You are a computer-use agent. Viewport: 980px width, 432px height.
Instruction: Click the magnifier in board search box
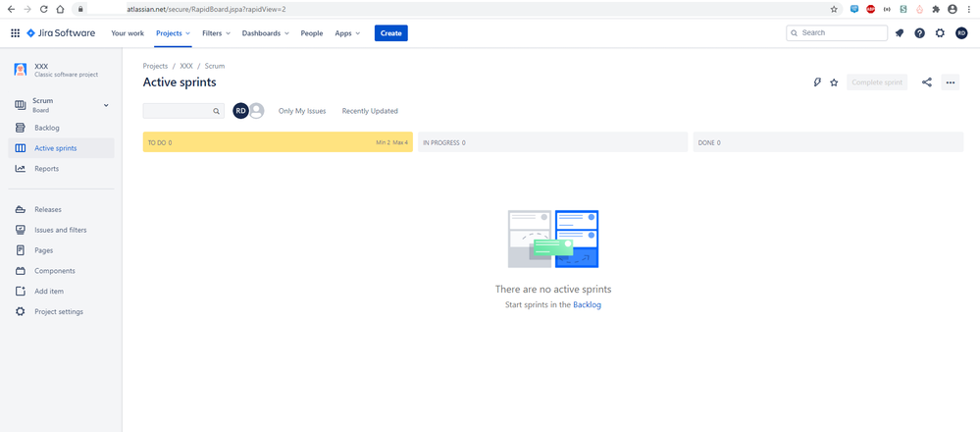coord(216,111)
